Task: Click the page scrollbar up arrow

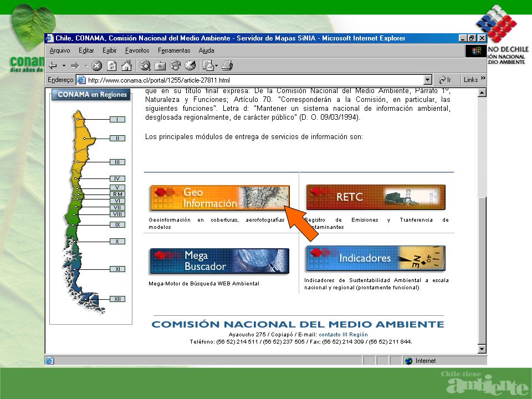Action: pos(482,93)
